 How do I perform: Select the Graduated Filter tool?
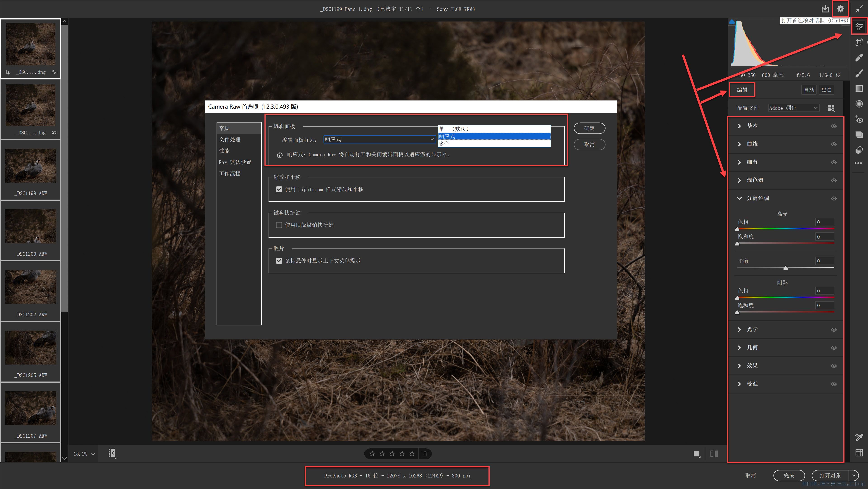(x=859, y=88)
